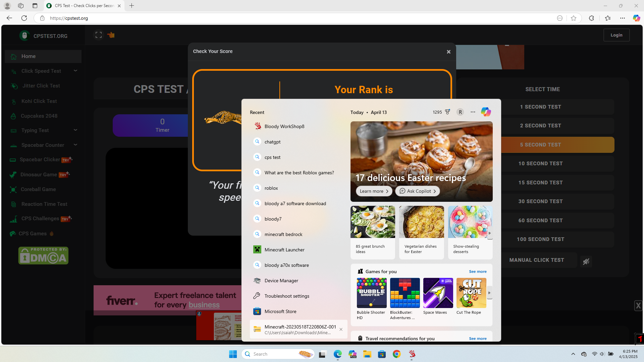
Task: Expand the Typing Test sidebar menu
Action: click(75, 130)
